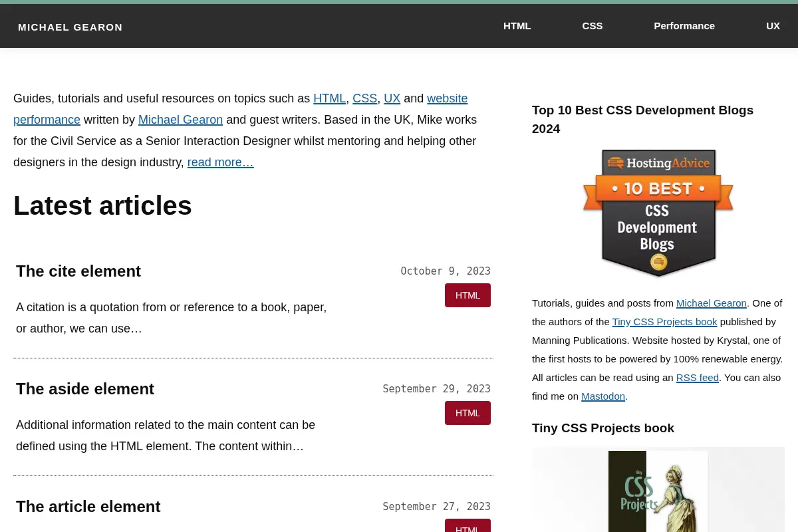Open the CSS navigation menu item

(x=593, y=26)
